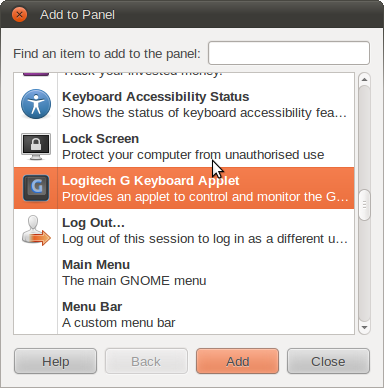This screenshot has width=384, height=388.
Task: Click the partially visible purple icon at list top
Action: [36, 74]
